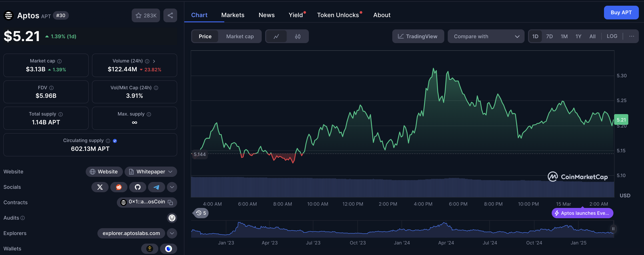Click the USD currency label on chart
Viewport: 644px width, 255px height.
coord(625,196)
